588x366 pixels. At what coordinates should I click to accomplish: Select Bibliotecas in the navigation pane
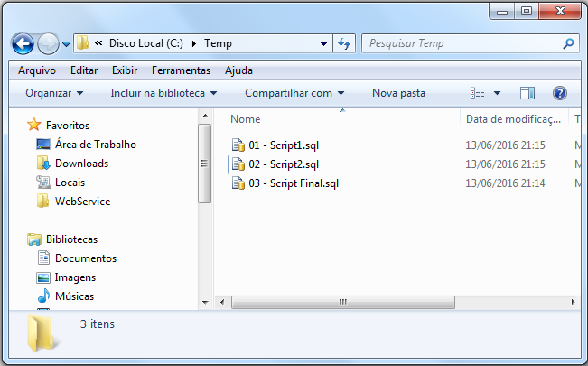(x=71, y=239)
